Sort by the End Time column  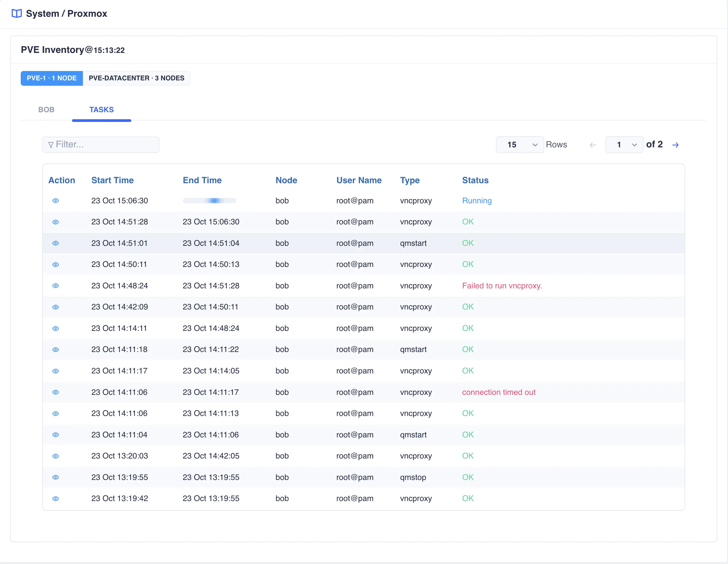click(x=202, y=180)
